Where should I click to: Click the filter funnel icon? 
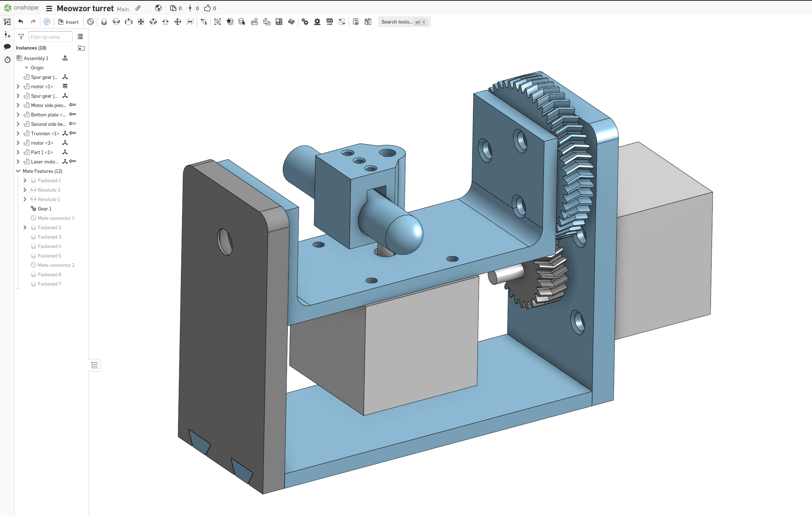pyautogui.click(x=21, y=37)
